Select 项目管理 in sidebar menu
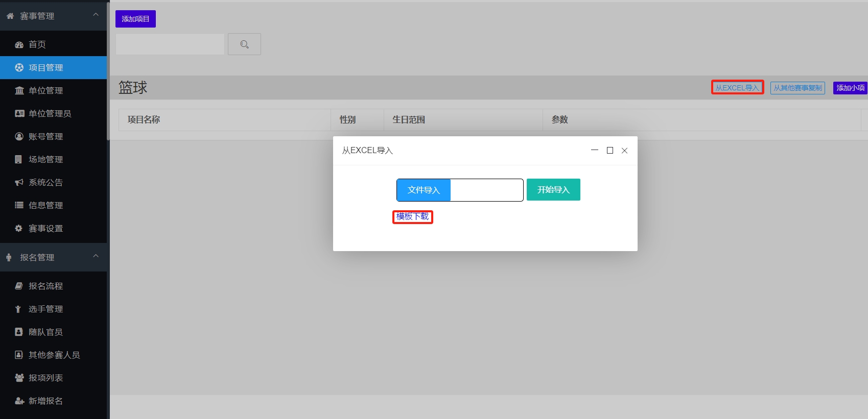The image size is (868, 419). click(46, 68)
